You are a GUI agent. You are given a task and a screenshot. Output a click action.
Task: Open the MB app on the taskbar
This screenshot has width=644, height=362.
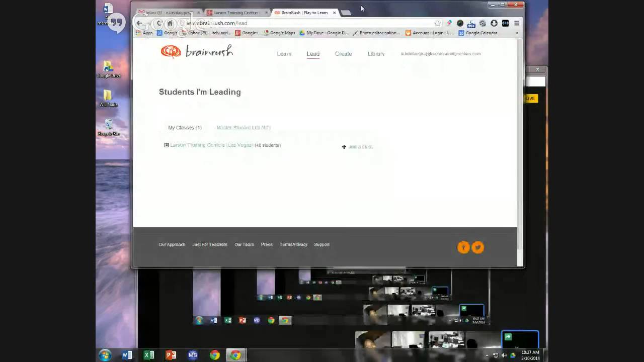click(x=193, y=355)
